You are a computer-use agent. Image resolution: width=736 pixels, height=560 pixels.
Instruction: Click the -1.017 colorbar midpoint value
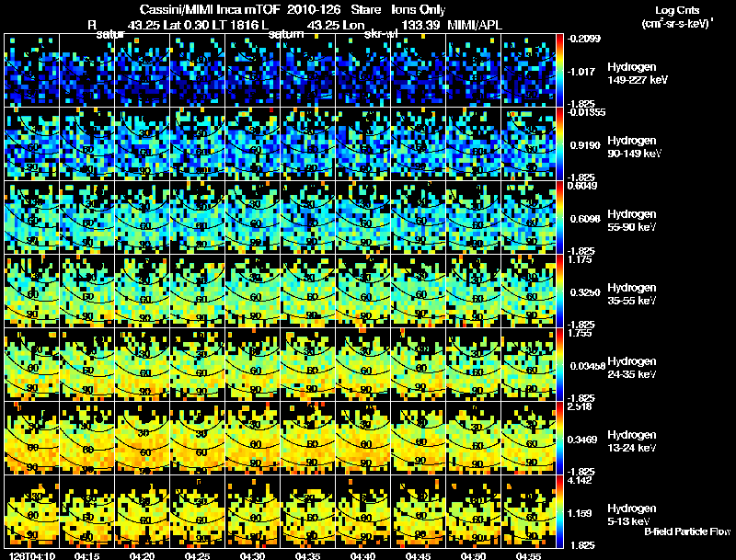(581, 72)
